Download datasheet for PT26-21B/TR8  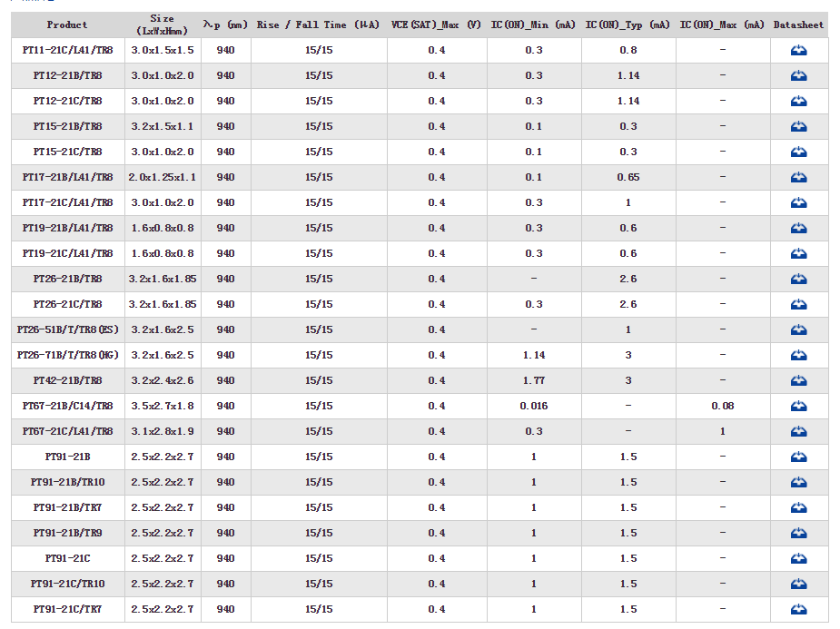[798, 279]
